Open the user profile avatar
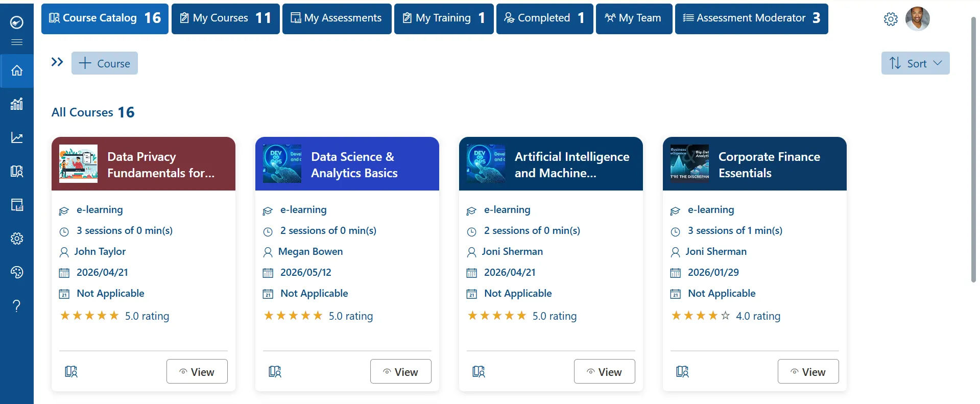 tap(918, 19)
